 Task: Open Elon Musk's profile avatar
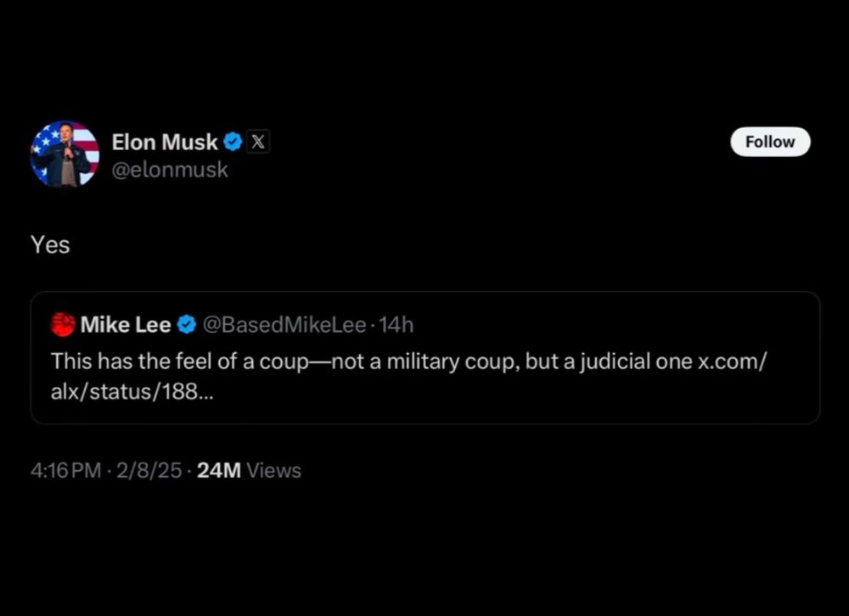pyautogui.click(x=65, y=154)
